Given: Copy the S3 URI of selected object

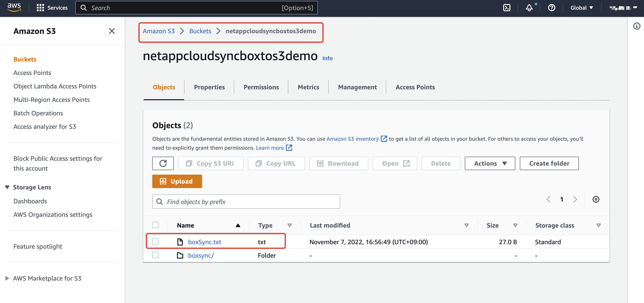Looking at the screenshot, I should click(211, 163).
